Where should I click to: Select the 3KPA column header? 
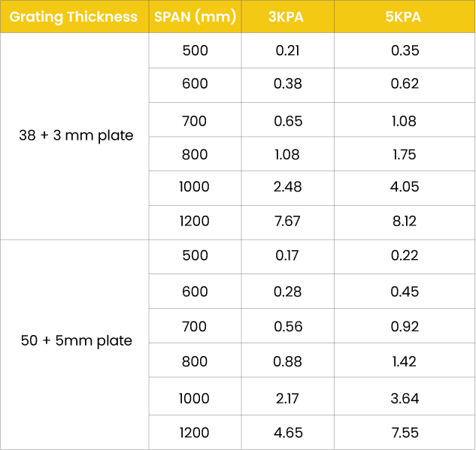click(x=286, y=17)
